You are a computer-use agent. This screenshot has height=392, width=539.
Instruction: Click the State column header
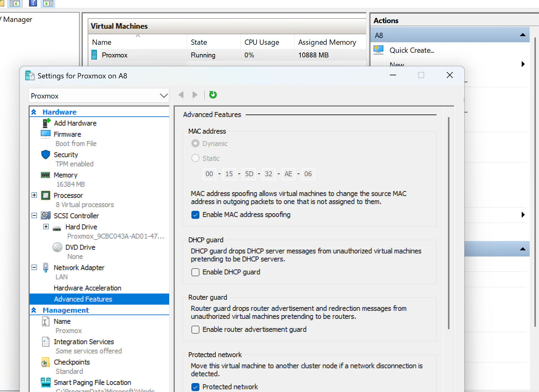214,42
